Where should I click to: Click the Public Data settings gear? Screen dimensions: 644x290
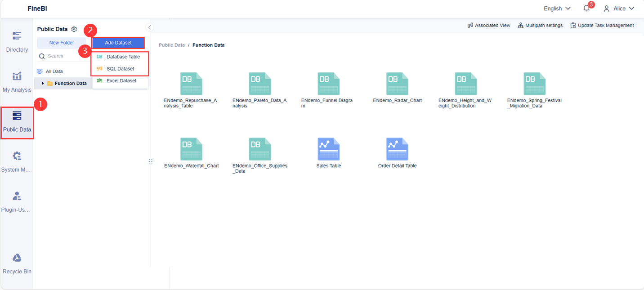[74, 29]
